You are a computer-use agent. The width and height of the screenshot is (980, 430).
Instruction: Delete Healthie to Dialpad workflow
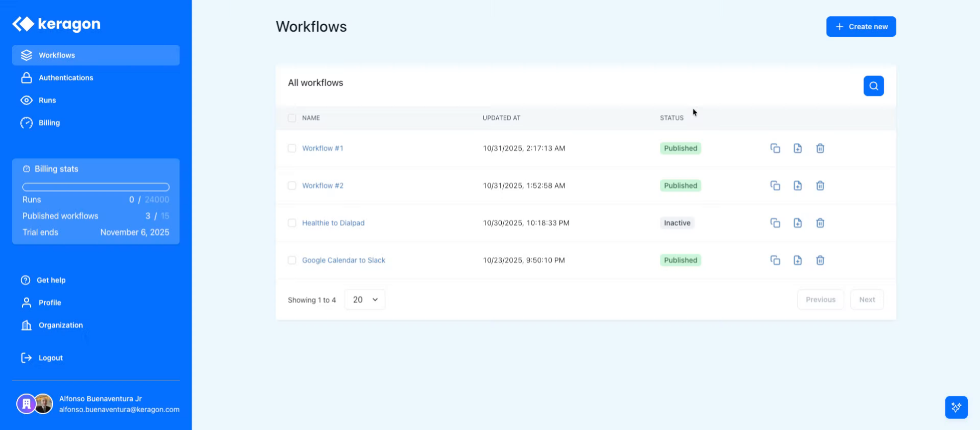pos(820,223)
